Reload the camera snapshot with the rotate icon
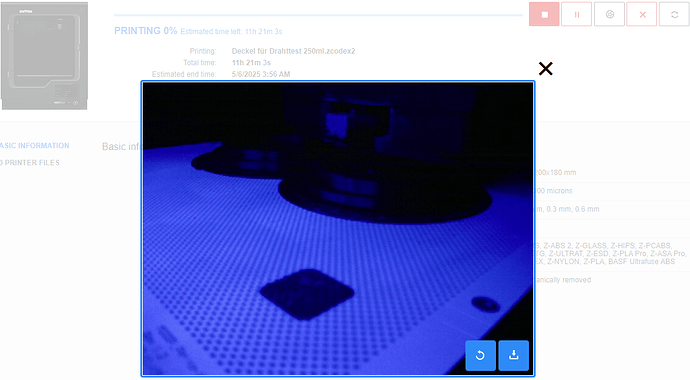 point(481,355)
